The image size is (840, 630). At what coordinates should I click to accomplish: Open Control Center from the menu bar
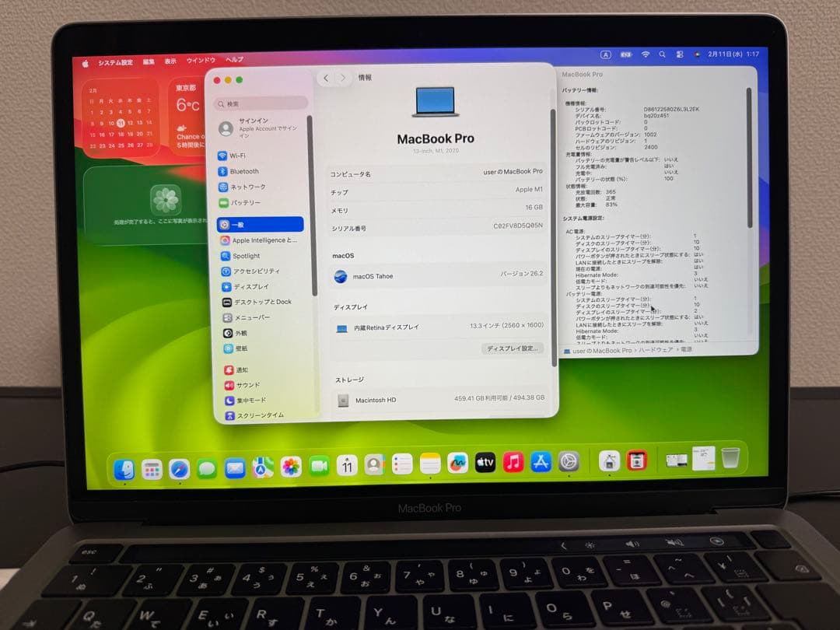click(679, 54)
